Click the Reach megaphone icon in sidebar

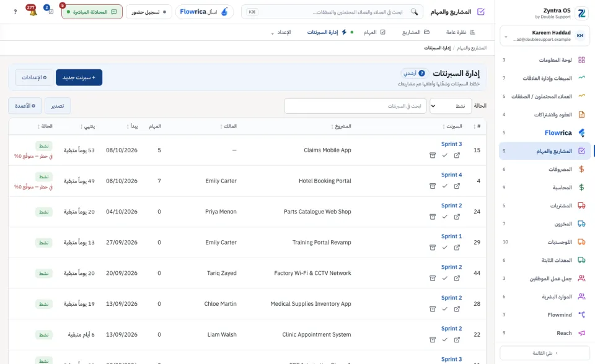(581, 333)
